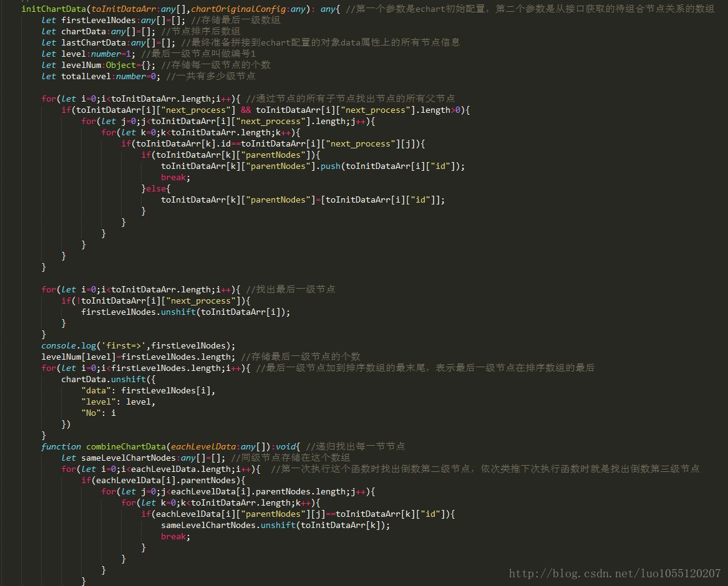Click 'if(toInitDataArr[k].id==' comparison line
The width and height of the screenshot is (728, 586).
tap(273, 144)
